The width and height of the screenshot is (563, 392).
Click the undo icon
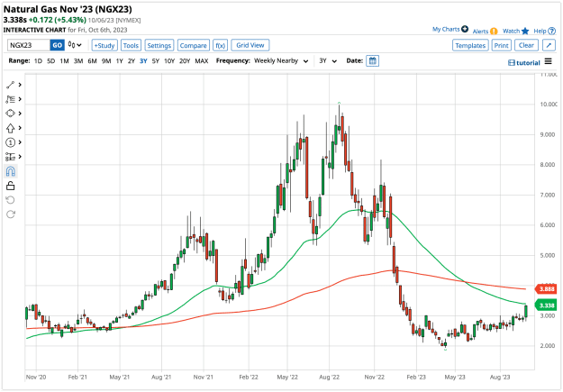11,200
